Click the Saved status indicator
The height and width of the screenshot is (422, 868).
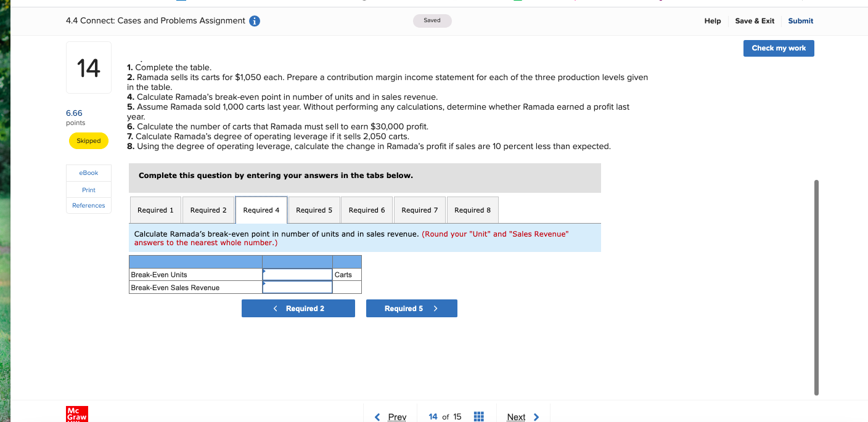432,20
